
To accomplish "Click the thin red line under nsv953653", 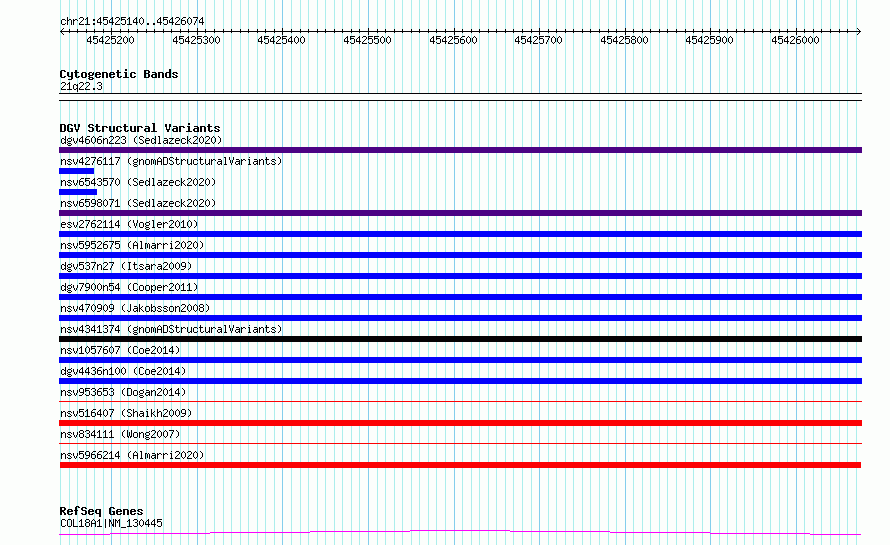I will coord(460,401).
